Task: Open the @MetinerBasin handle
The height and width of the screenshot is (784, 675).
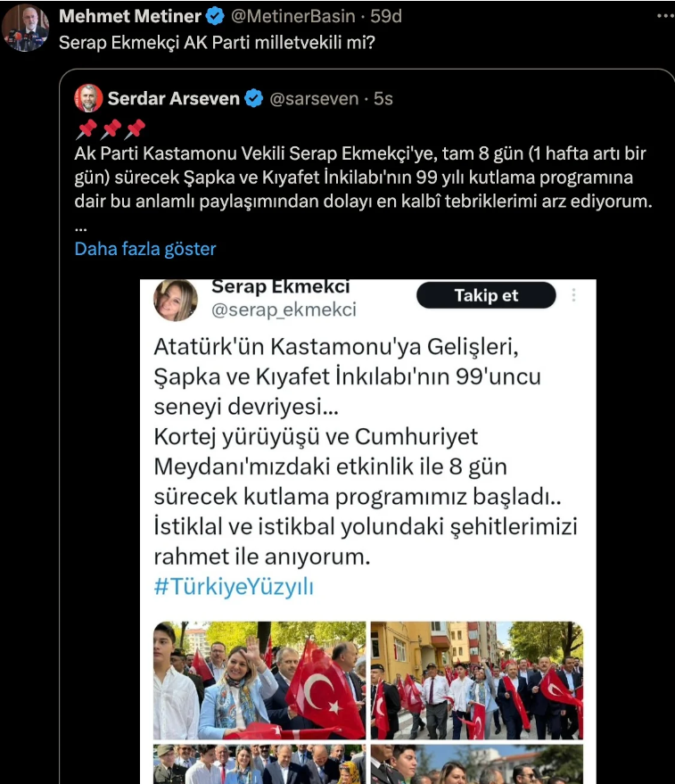Action: [x=293, y=16]
